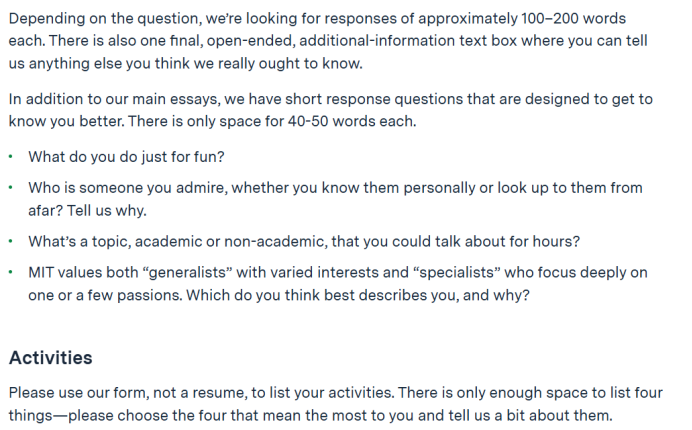Click the green bullet before 'MIT values both'
This screenshot has width=692, height=430.
[x=11, y=272]
